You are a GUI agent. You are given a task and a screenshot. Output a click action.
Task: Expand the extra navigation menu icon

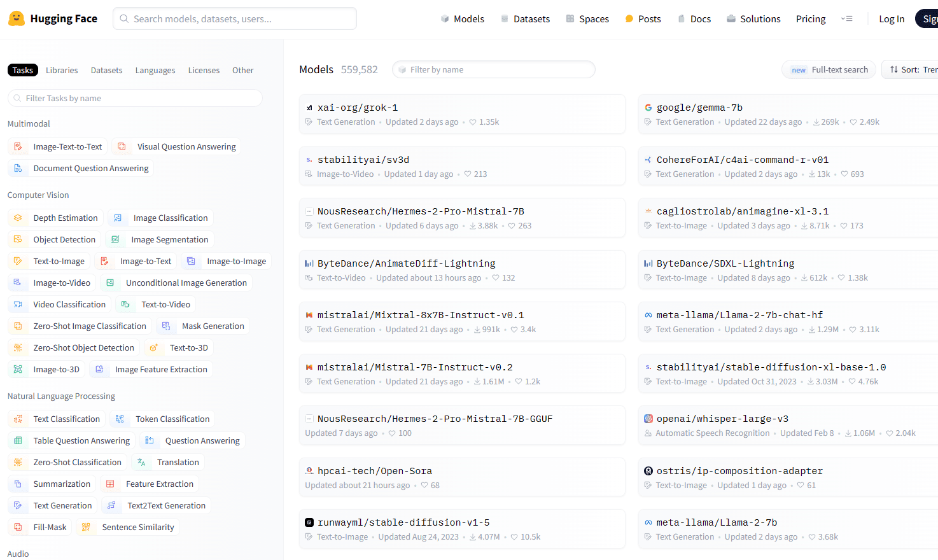(x=846, y=19)
